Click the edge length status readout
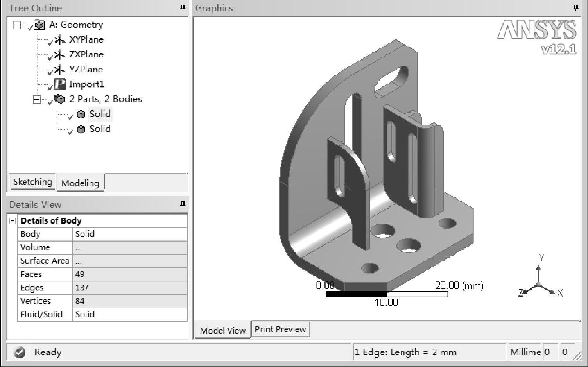This screenshot has height=367, width=588. [x=429, y=352]
